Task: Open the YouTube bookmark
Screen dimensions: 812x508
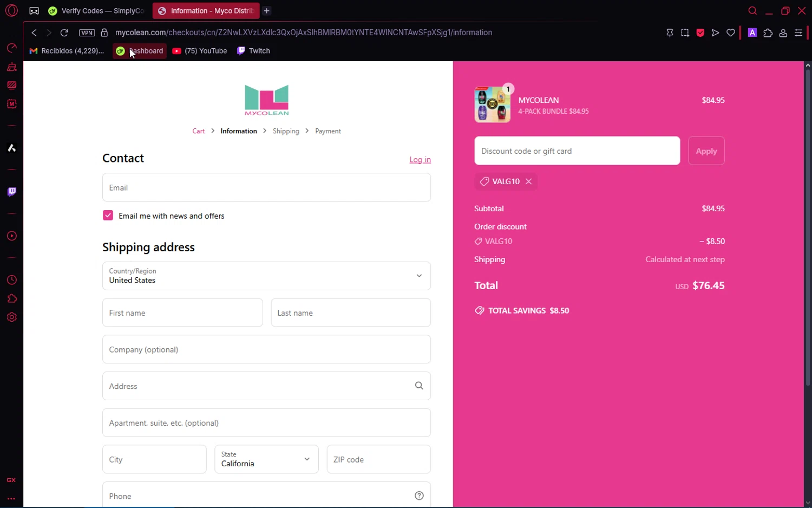Action: coord(200,51)
